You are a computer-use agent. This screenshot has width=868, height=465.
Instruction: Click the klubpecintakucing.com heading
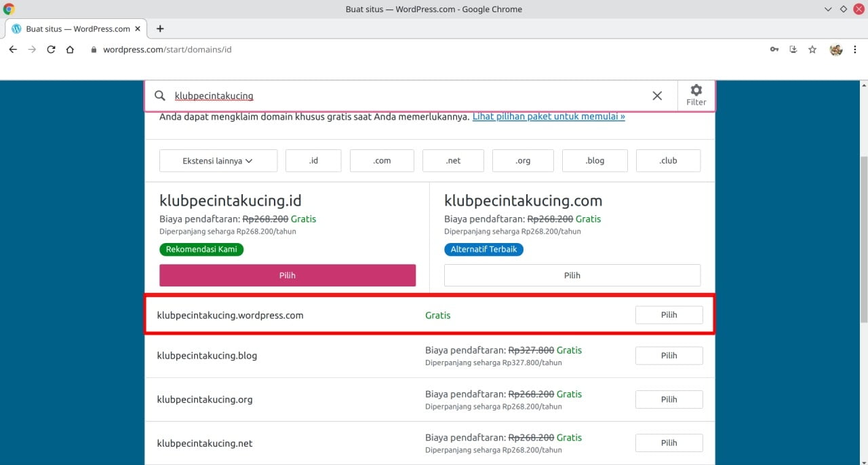(524, 201)
